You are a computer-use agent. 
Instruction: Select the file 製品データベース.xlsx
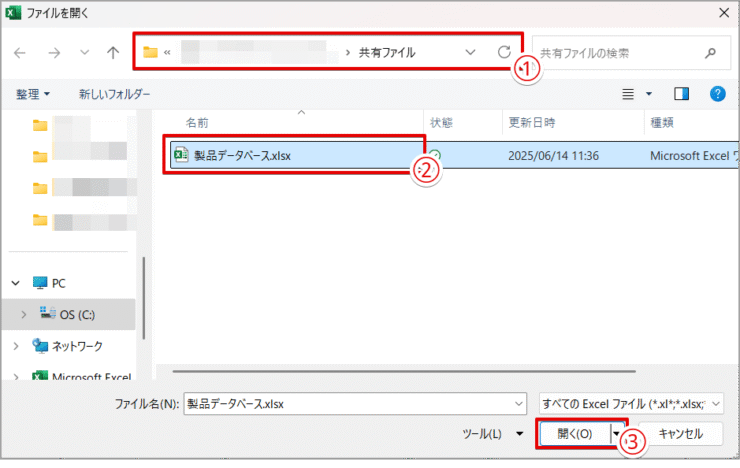242,156
